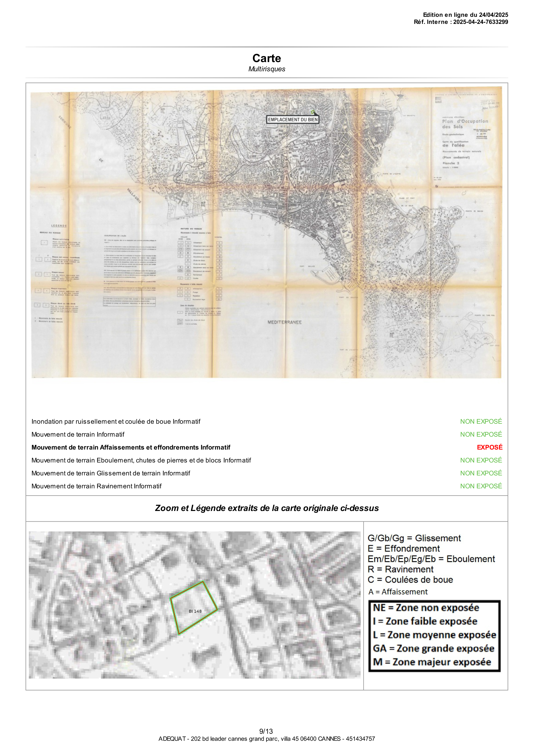Click 'NON EXPOSÉ' status for Ravinement row
This screenshot has width=534, height=756.
pos(481,486)
